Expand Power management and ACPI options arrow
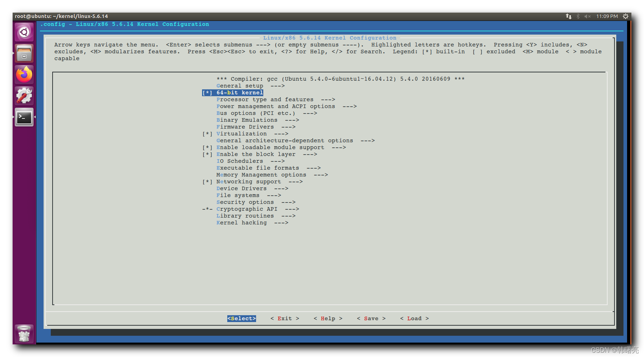The height and width of the screenshot is (357, 644). point(350,106)
